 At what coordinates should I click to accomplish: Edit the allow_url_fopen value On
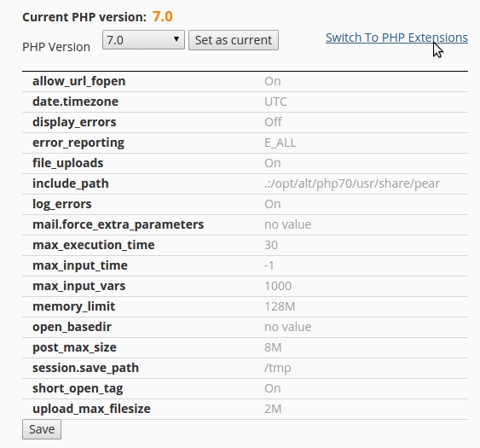273,81
